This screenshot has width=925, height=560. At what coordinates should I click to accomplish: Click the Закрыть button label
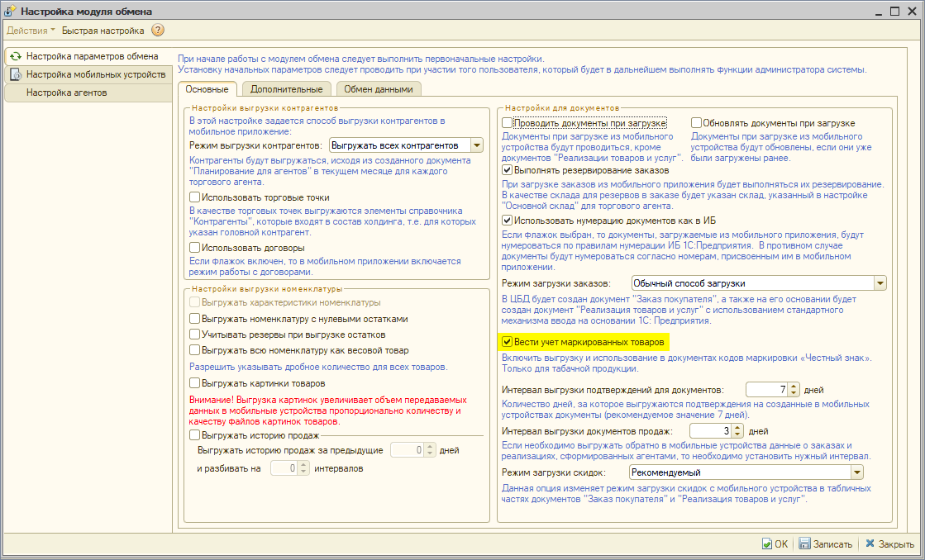(896, 544)
